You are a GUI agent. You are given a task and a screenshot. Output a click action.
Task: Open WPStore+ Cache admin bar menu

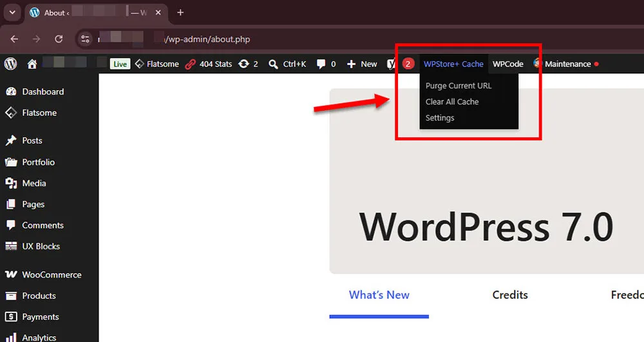coord(453,64)
